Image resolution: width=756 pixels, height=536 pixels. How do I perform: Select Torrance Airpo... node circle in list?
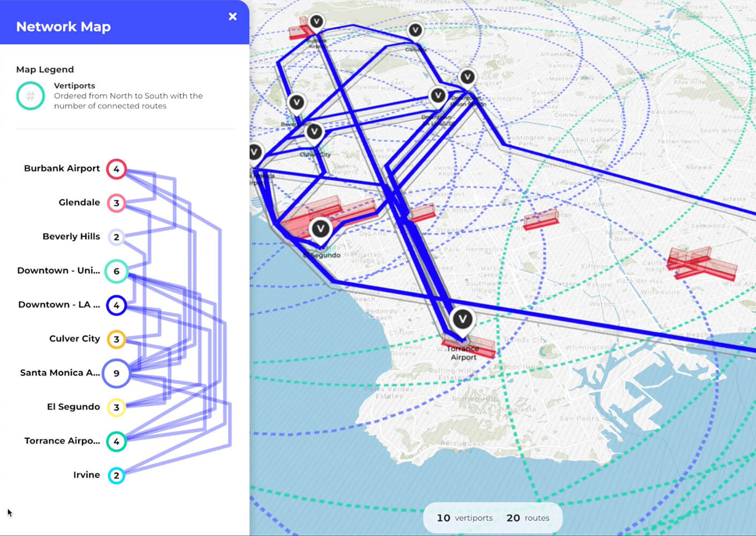[116, 442]
